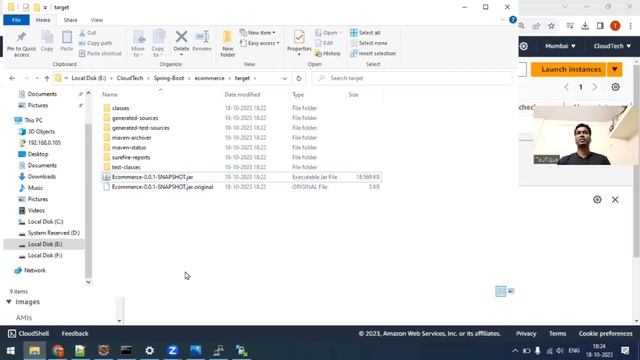Viewport: 640px width, 360px height.
Task: Select Ecommerce-0.0.1-SNAPSHOT.jar.original file
Action: pyautogui.click(x=241, y=187)
